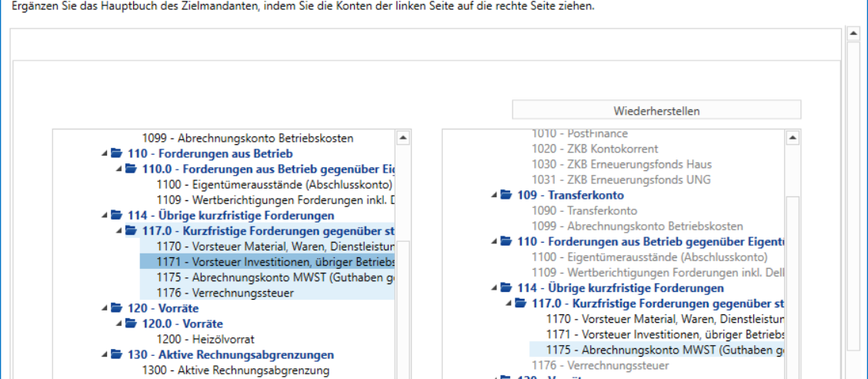Collapse 114 - Übrige kurzfristige Forderungen in left tree
868x379 pixels.
[x=105, y=216]
